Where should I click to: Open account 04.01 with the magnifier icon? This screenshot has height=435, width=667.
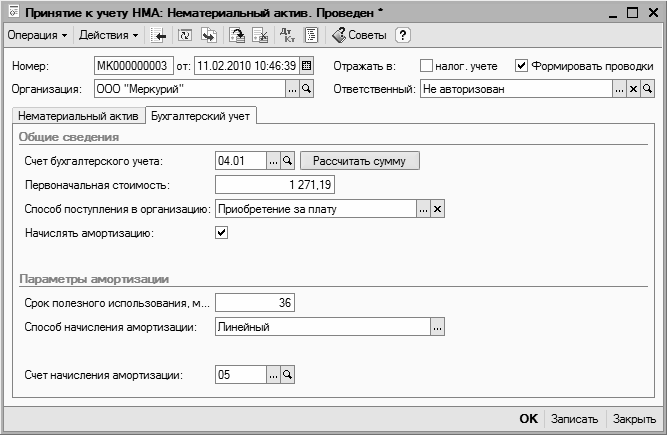coord(288,160)
